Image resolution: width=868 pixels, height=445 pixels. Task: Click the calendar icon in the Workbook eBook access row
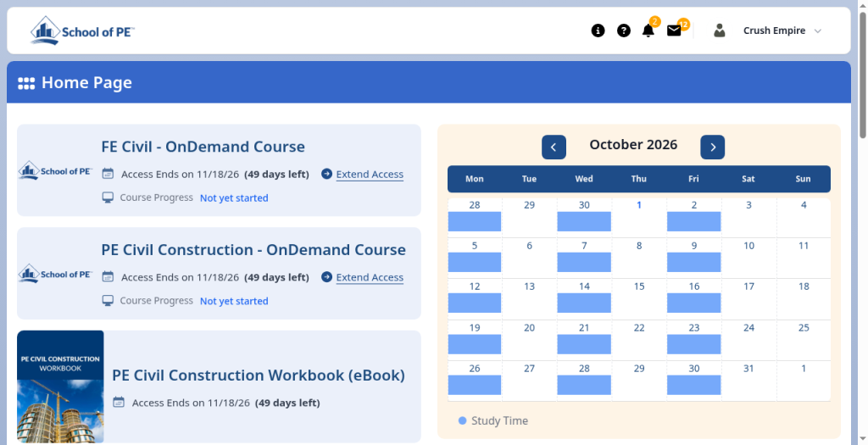(x=119, y=403)
